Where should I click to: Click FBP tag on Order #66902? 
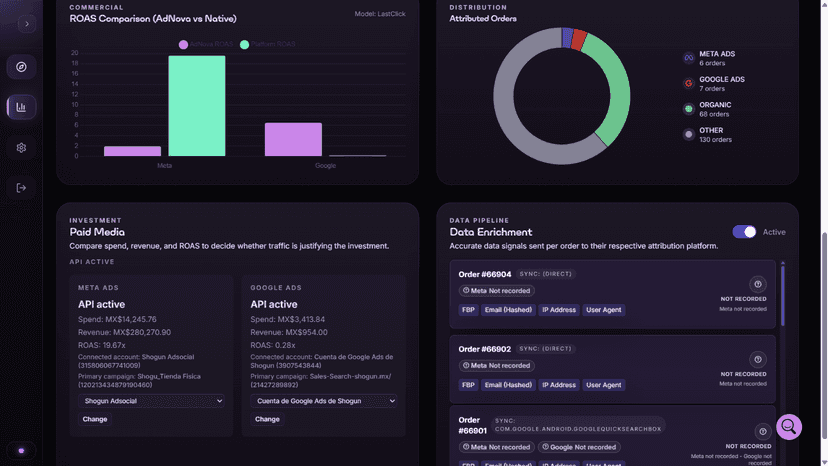468,385
